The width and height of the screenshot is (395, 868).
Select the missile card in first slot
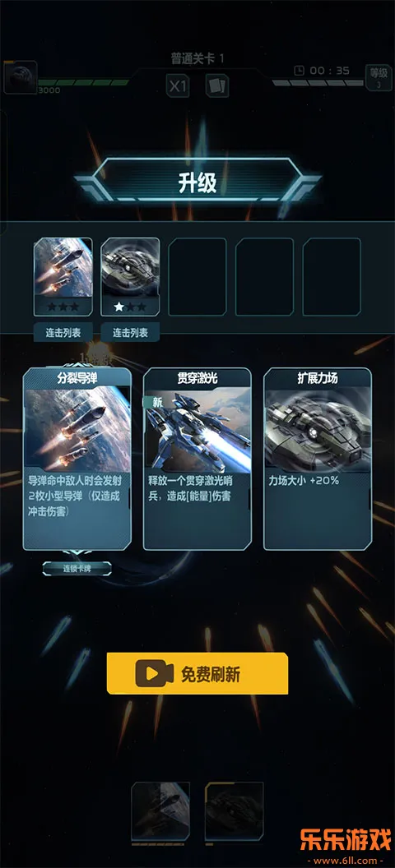pos(63,277)
